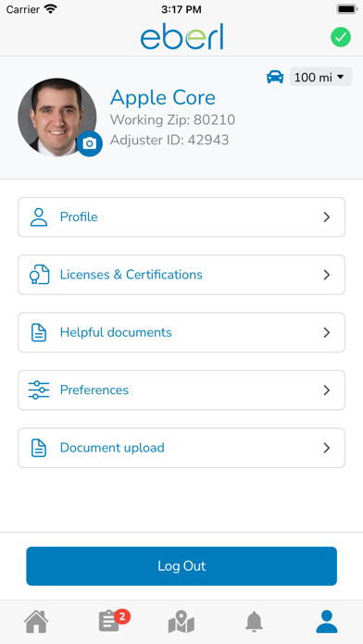Click the chevron on Document upload row
Image resolution: width=363 pixels, height=644 pixels.
[x=327, y=448]
